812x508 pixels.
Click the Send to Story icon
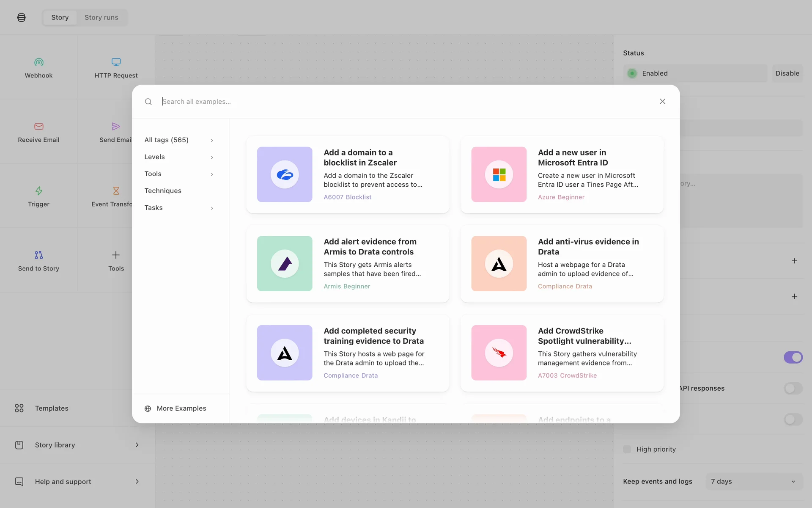(x=38, y=255)
